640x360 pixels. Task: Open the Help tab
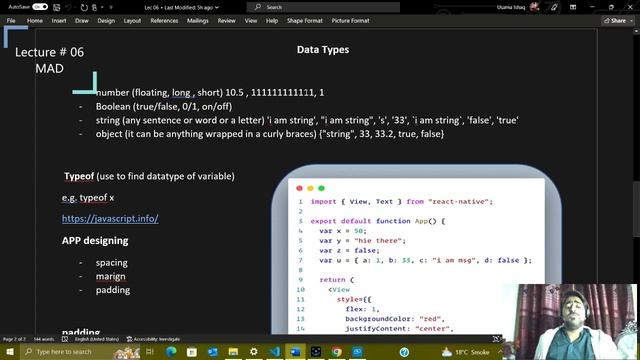pos(272,20)
